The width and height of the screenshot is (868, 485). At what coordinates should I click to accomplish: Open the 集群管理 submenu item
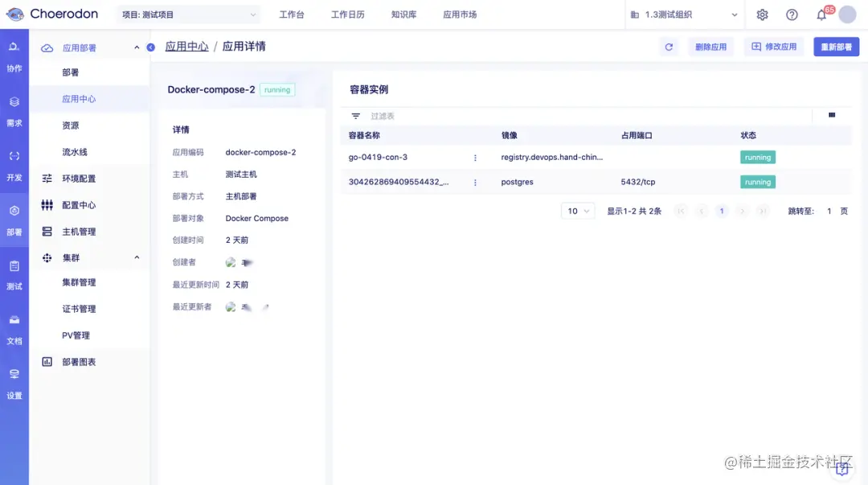(79, 282)
